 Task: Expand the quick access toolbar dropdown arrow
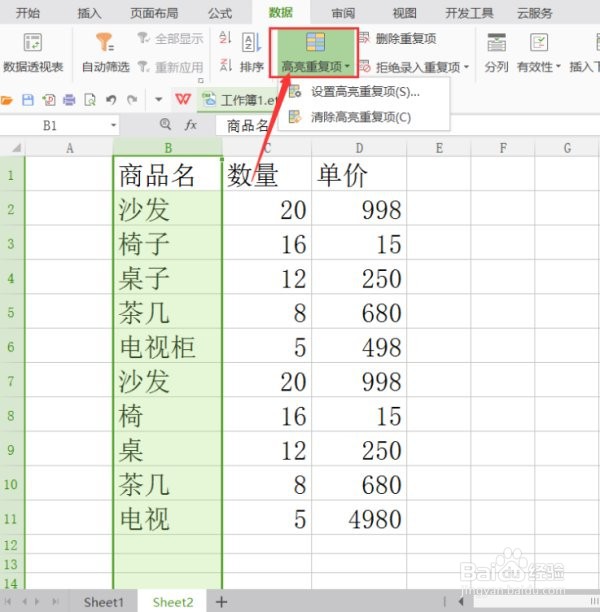click(x=158, y=100)
